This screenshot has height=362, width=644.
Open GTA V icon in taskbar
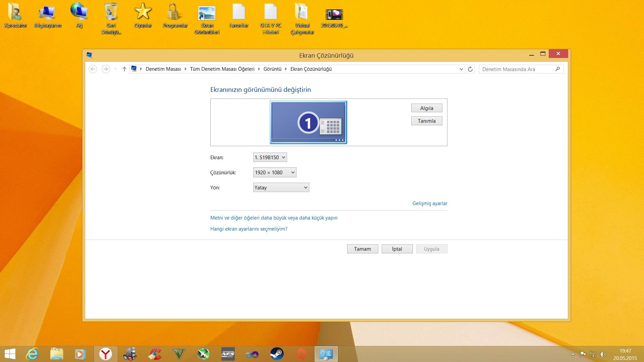click(x=179, y=354)
